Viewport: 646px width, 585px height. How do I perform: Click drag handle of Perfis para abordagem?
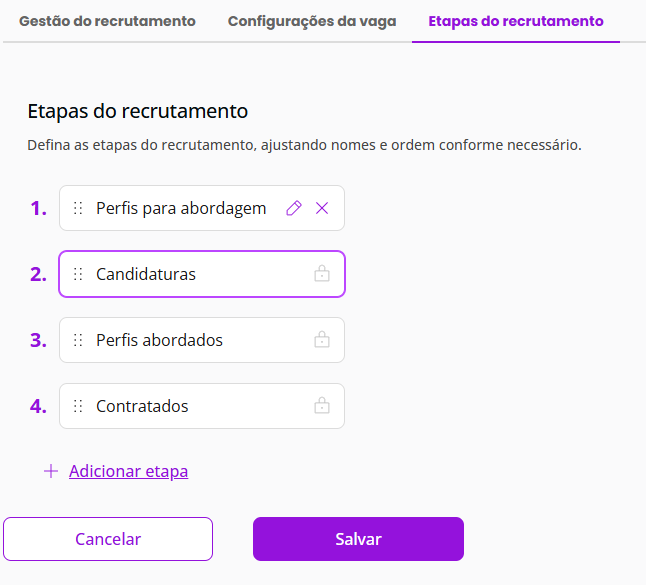tap(78, 208)
